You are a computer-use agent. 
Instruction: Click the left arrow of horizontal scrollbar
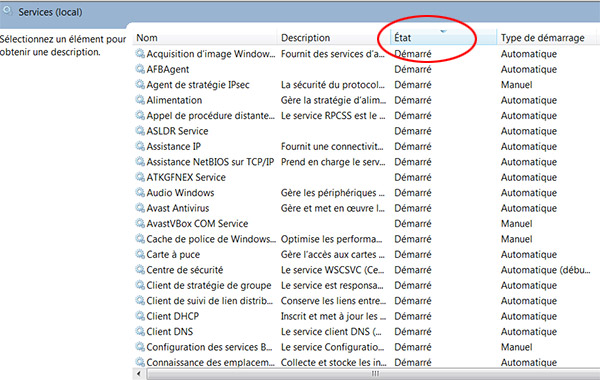click(139, 373)
